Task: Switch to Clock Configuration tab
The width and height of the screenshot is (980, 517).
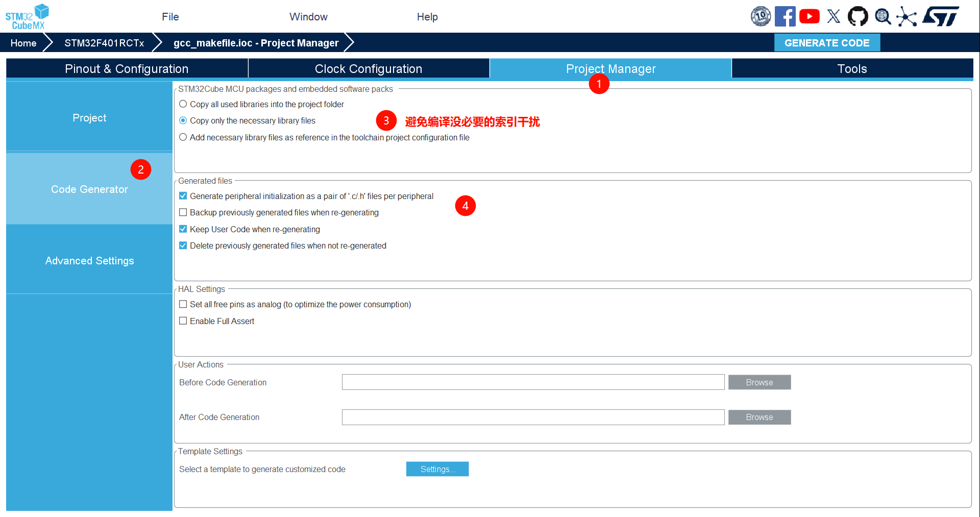Action: (x=369, y=69)
